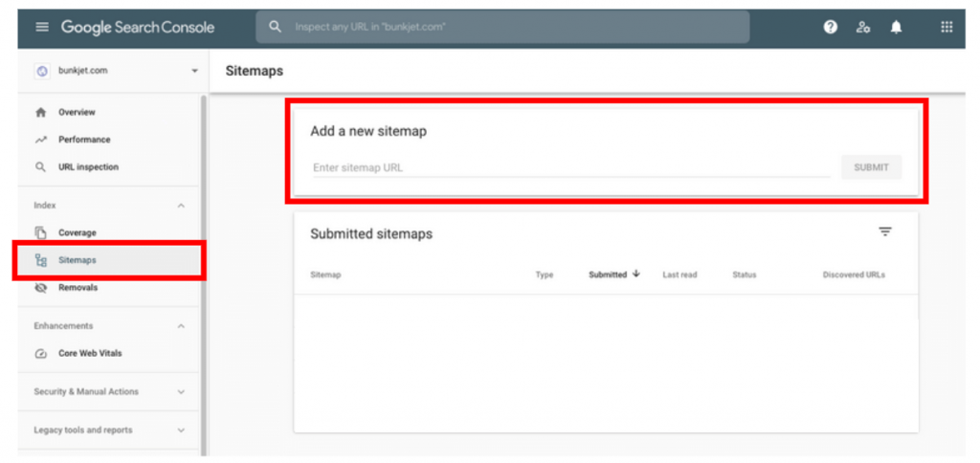Collapse the Enhancements section
Image resolution: width=980 pixels, height=463 pixels.
click(x=181, y=326)
